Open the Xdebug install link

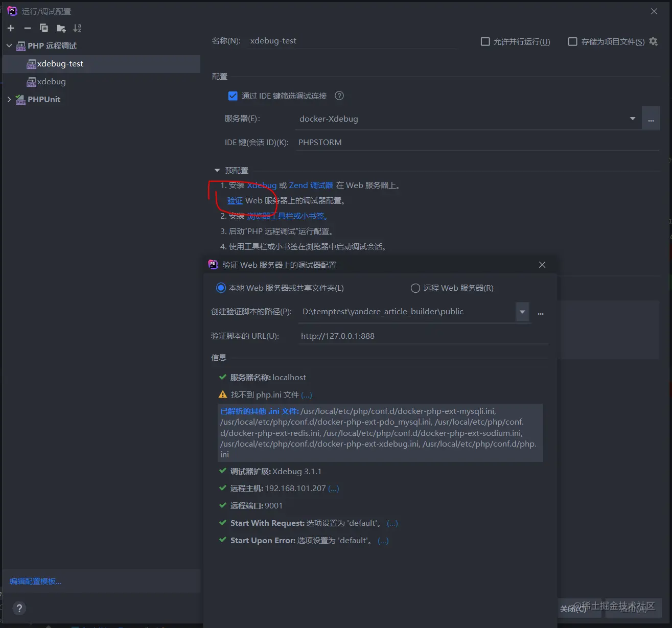point(262,185)
